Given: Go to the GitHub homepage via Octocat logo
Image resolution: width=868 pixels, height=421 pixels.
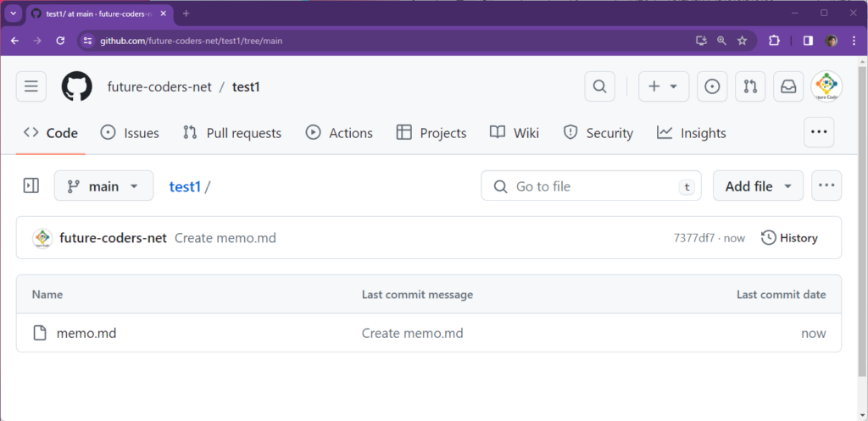Looking at the screenshot, I should tap(76, 86).
